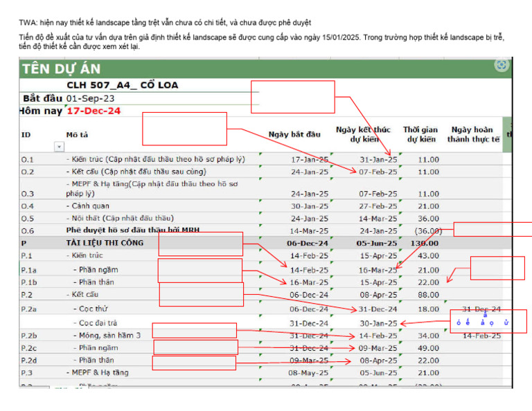This screenshot has width=532, height=411.
Task: Select row ID cell P.2c
Action: (29, 348)
